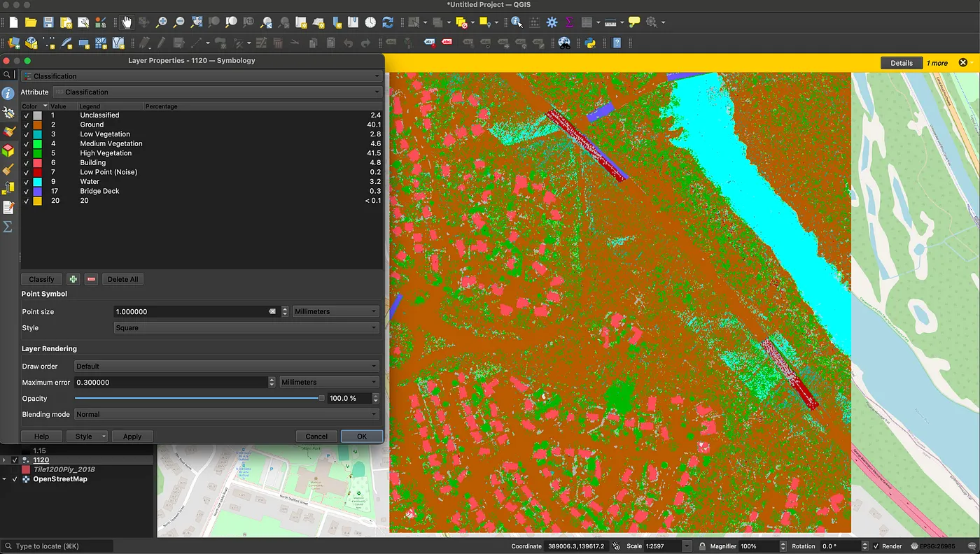Click the Apply button
This screenshot has height=554, width=980.
click(132, 436)
